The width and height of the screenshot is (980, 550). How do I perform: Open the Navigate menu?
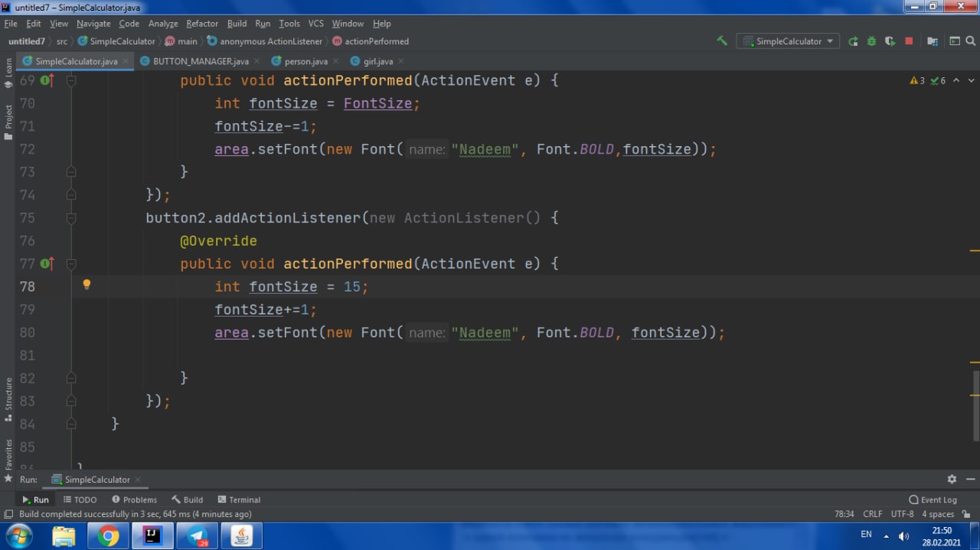click(93, 24)
